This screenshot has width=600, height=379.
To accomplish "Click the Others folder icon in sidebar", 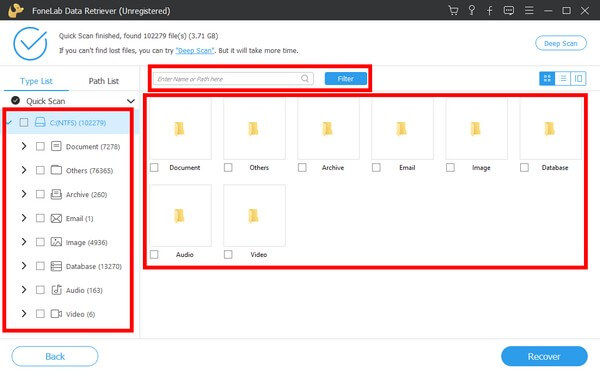I will pos(56,170).
